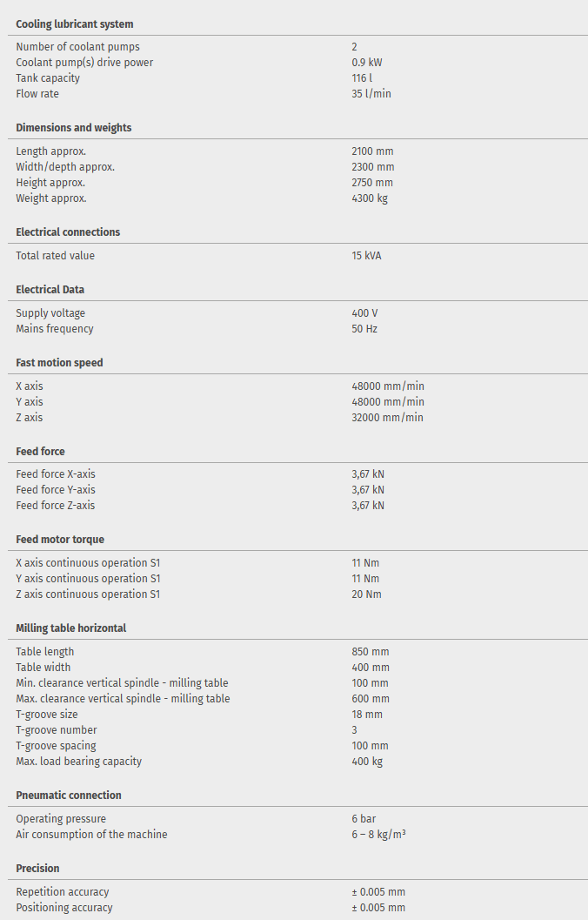The width and height of the screenshot is (588, 920).
Task: Click the Milling table horizontal heading
Action: [x=71, y=628]
